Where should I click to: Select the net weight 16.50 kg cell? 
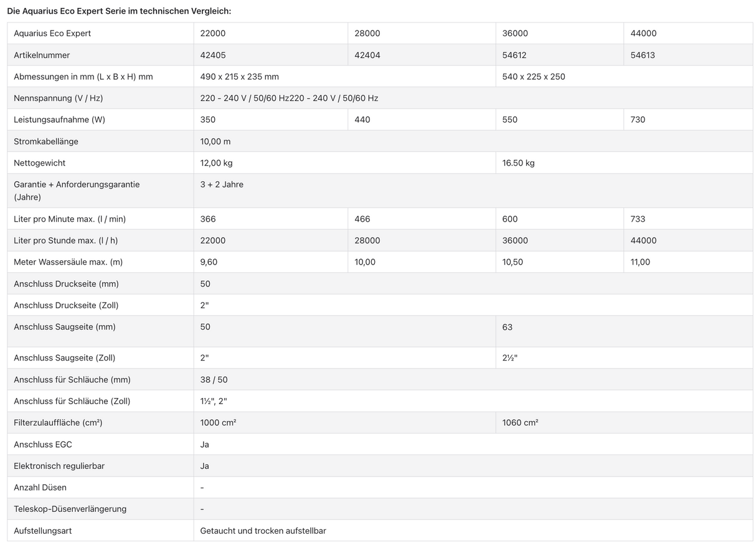coord(518,163)
